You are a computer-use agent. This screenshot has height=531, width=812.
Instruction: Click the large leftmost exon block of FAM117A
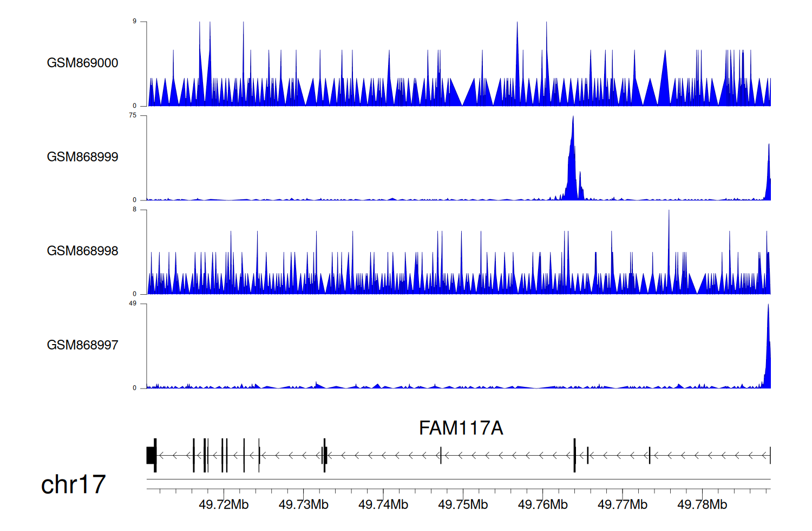151,455
